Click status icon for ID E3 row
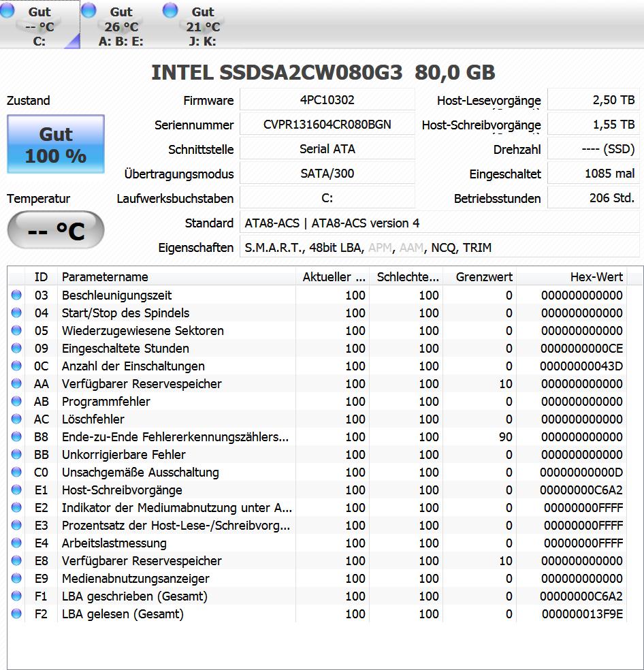 click(x=16, y=525)
